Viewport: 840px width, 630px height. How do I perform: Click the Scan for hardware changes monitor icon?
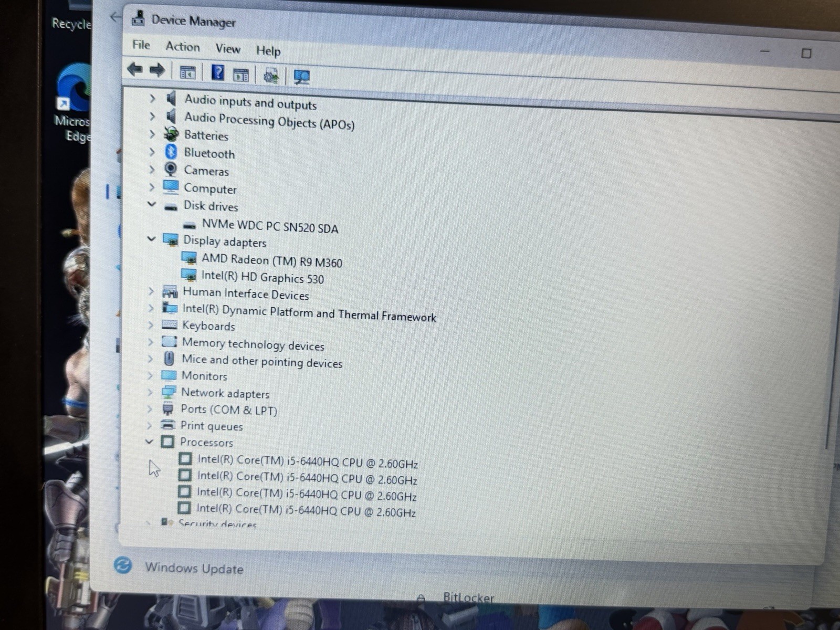coord(301,77)
